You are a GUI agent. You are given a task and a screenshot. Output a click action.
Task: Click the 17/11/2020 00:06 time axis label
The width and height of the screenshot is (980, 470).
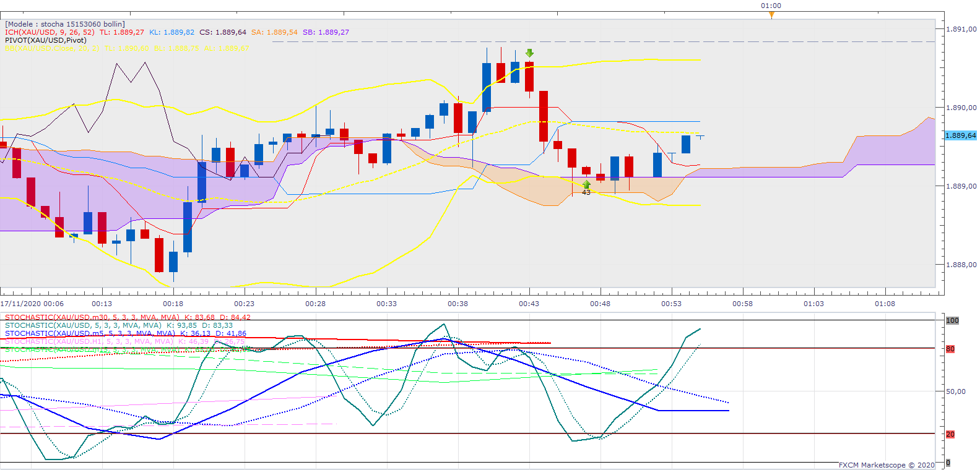[32, 304]
